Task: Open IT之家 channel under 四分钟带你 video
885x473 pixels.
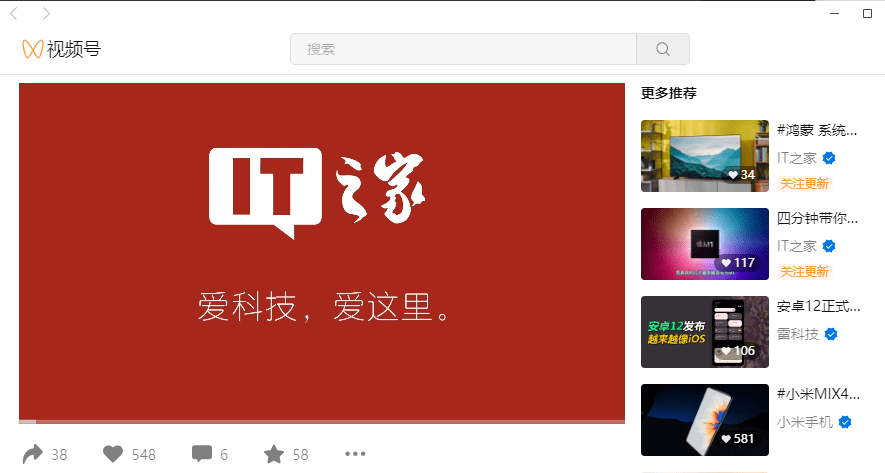Action: (797, 246)
